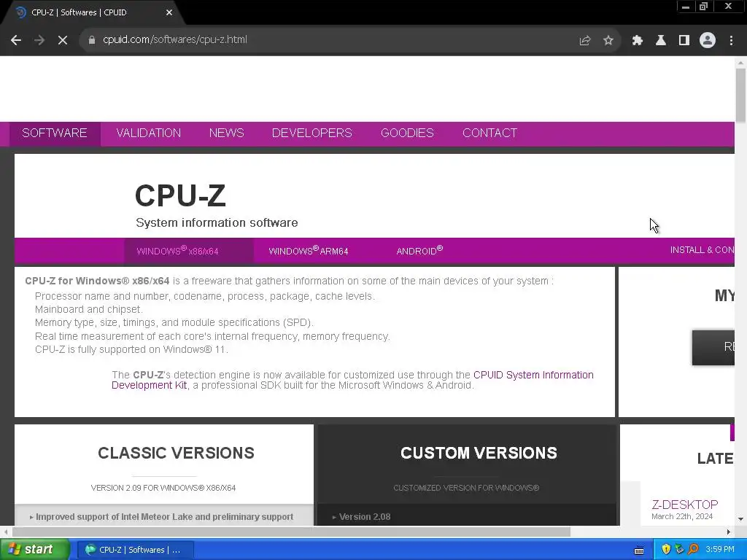Click the dark button in right sidebar

click(713, 348)
